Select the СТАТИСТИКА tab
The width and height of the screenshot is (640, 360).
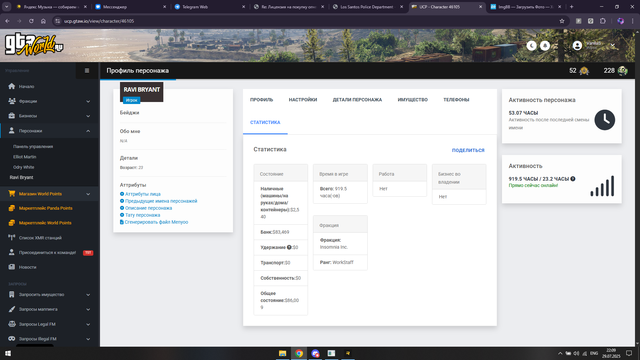tap(265, 122)
